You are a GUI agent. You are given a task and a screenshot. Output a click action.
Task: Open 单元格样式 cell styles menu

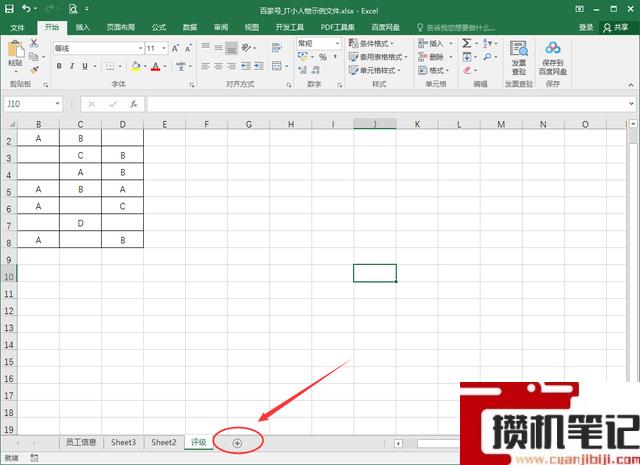(374, 70)
